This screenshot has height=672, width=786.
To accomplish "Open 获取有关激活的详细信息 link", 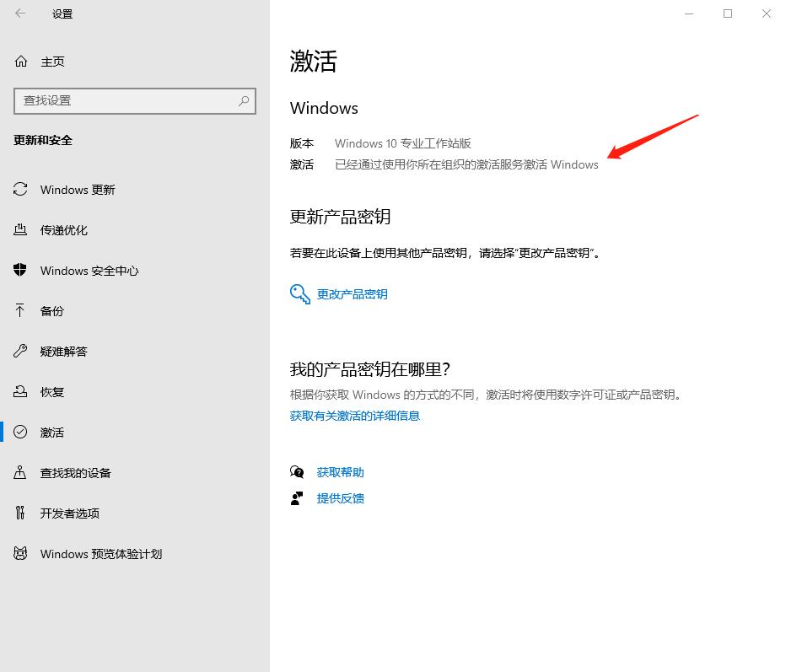I will tap(354, 416).
